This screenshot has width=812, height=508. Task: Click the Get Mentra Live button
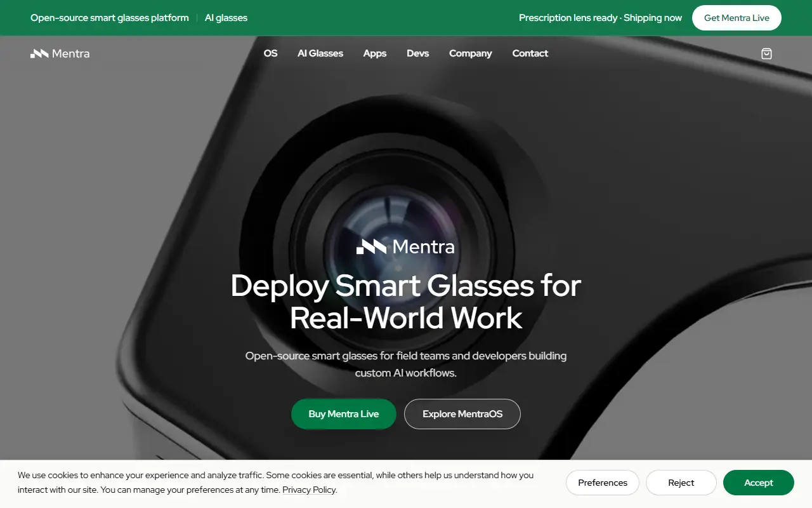737,18
